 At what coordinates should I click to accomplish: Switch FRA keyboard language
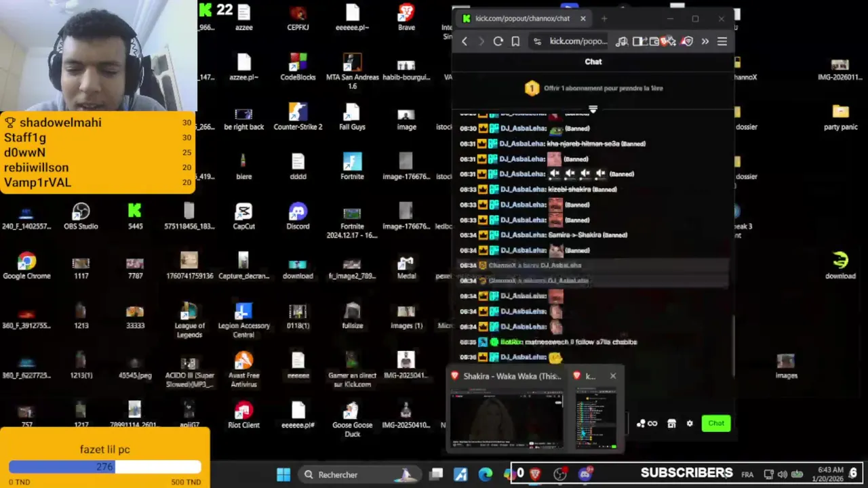point(747,474)
